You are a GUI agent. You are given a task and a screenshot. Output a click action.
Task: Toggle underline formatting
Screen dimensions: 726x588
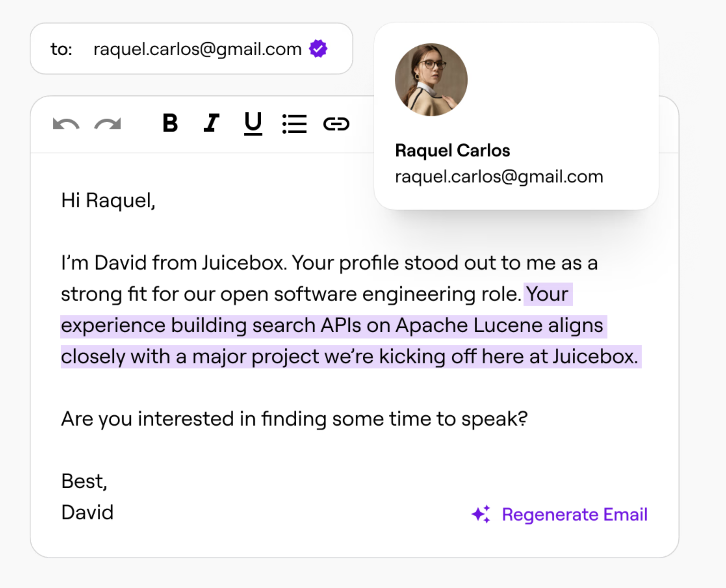coord(253,123)
